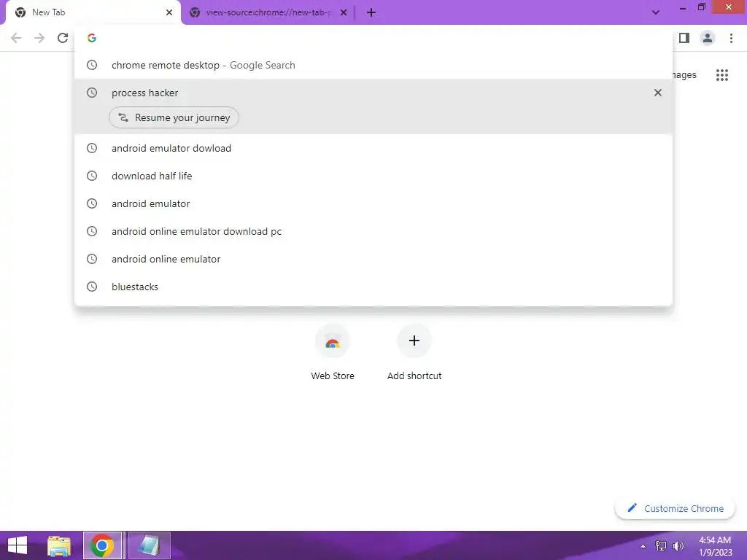Click the clock icon beside 'android emulator dowload'

pyautogui.click(x=92, y=148)
